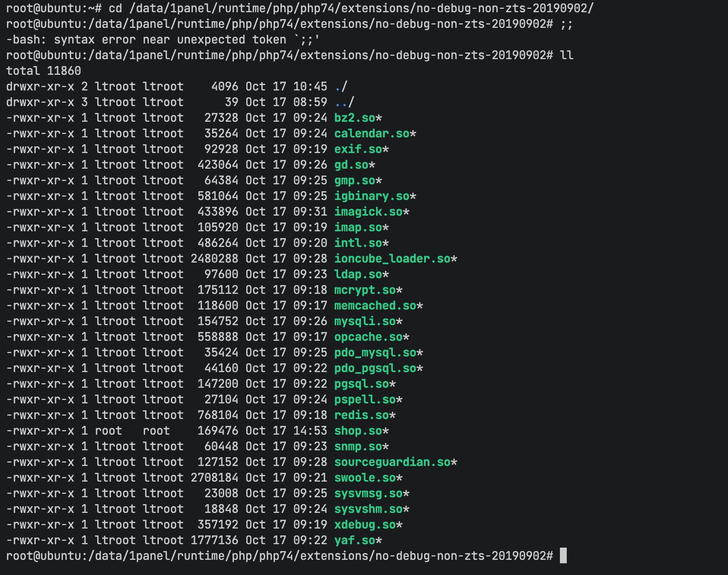Screen dimensions: 728x575
Task: Click the root-owned shop.so filename
Action: click(358, 431)
